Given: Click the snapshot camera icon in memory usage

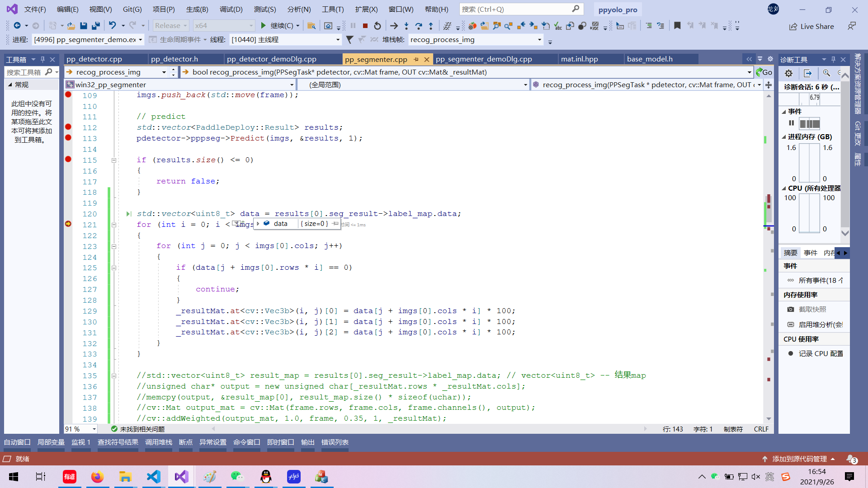Looking at the screenshot, I should coord(791,310).
